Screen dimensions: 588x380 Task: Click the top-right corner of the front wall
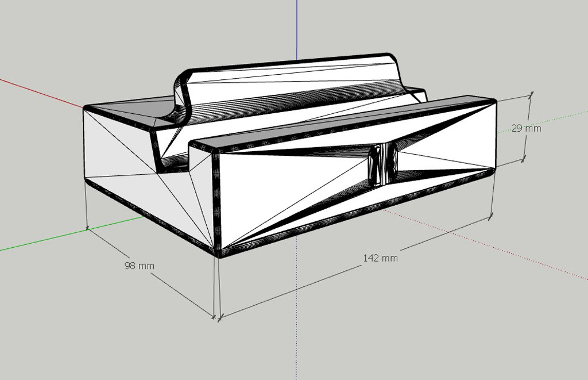[493, 101]
